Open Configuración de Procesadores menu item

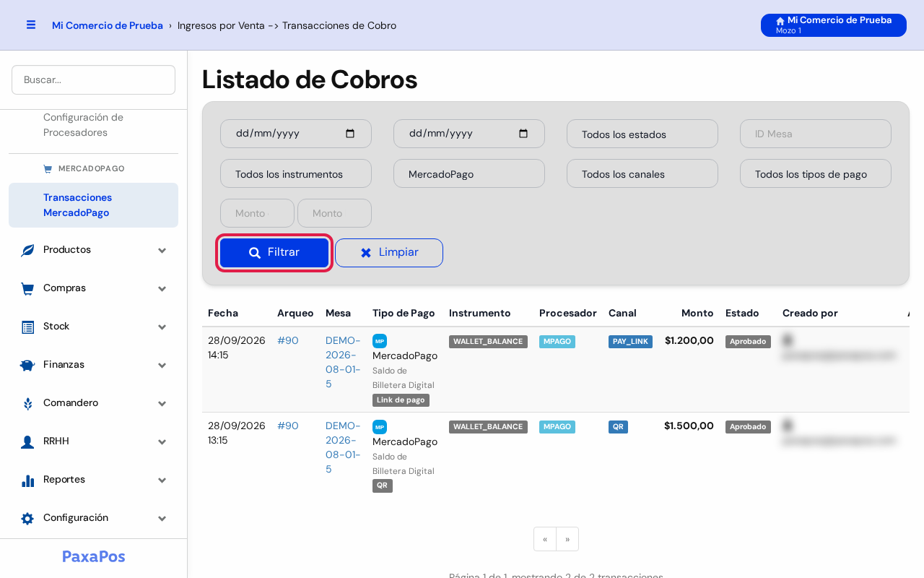click(93, 125)
